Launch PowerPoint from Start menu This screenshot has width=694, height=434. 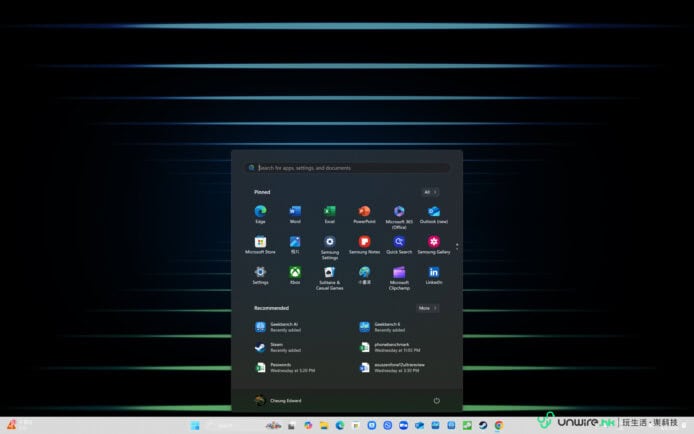[364, 212]
